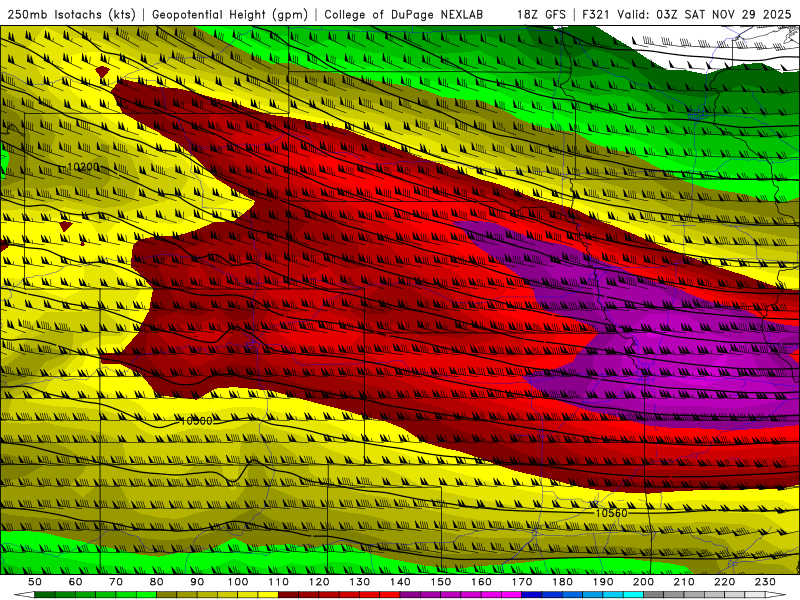Click the 10200 height contour label
This screenshot has width=800, height=600.
[84, 167]
